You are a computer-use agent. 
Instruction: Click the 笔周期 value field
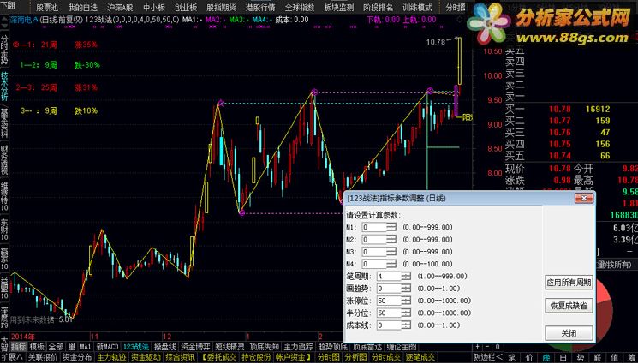(x=389, y=277)
